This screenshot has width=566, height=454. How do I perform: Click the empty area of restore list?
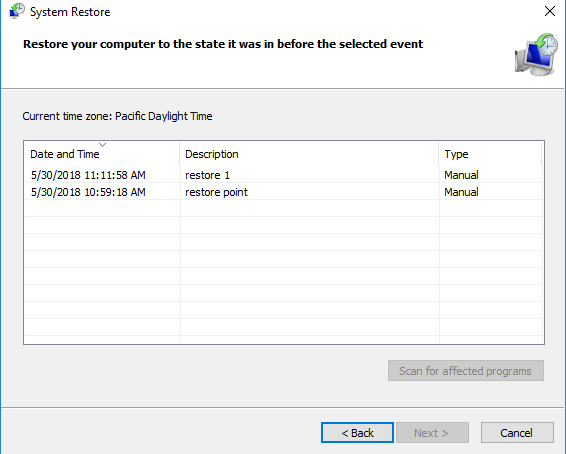click(x=284, y=271)
